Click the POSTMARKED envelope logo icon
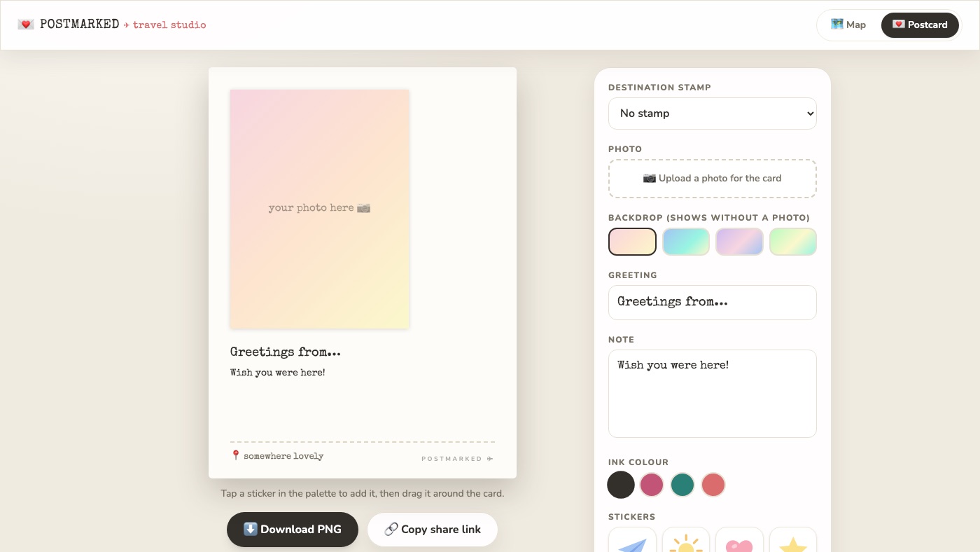 (26, 25)
